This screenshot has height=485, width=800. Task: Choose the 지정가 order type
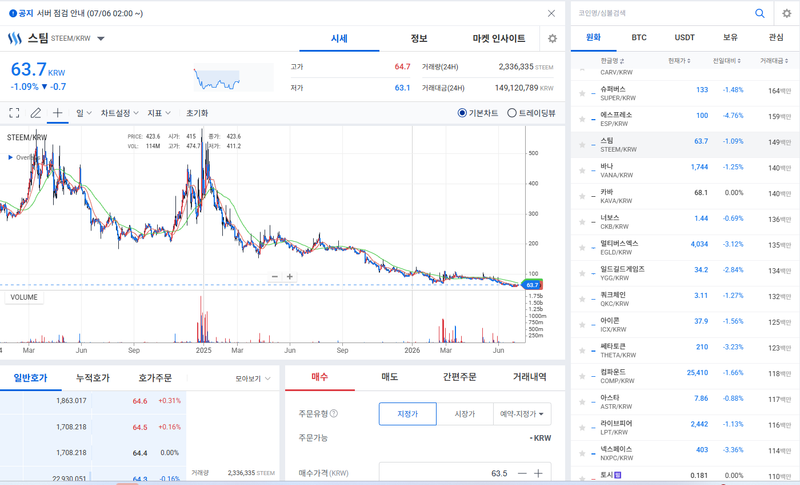tap(408, 414)
